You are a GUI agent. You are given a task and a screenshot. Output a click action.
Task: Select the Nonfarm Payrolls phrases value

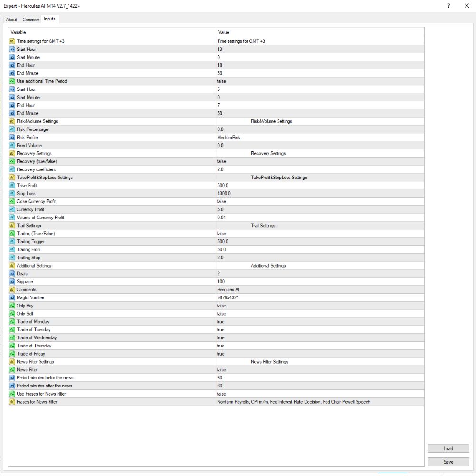[x=294, y=402]
